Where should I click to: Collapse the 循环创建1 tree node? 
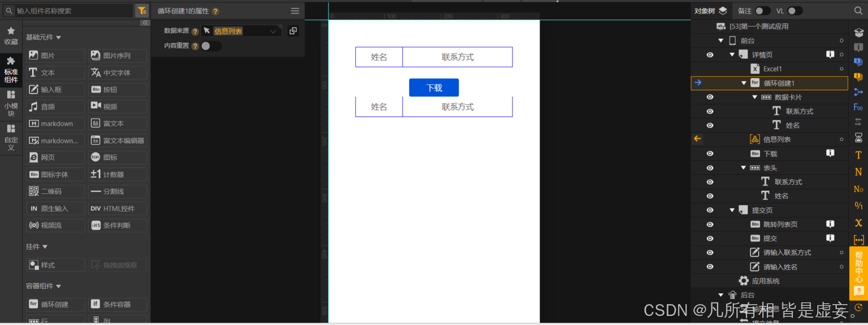744,83
